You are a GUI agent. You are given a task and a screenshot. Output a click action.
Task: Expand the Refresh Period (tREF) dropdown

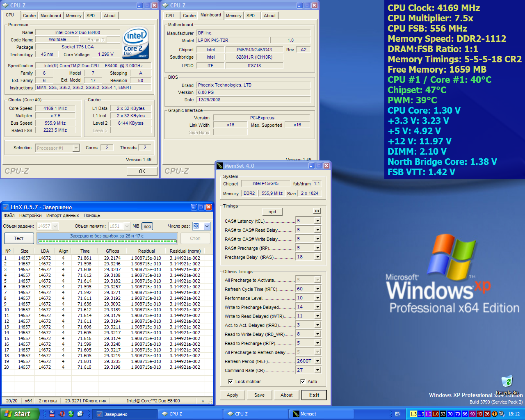pyautogui.click(x=317, y=361)
